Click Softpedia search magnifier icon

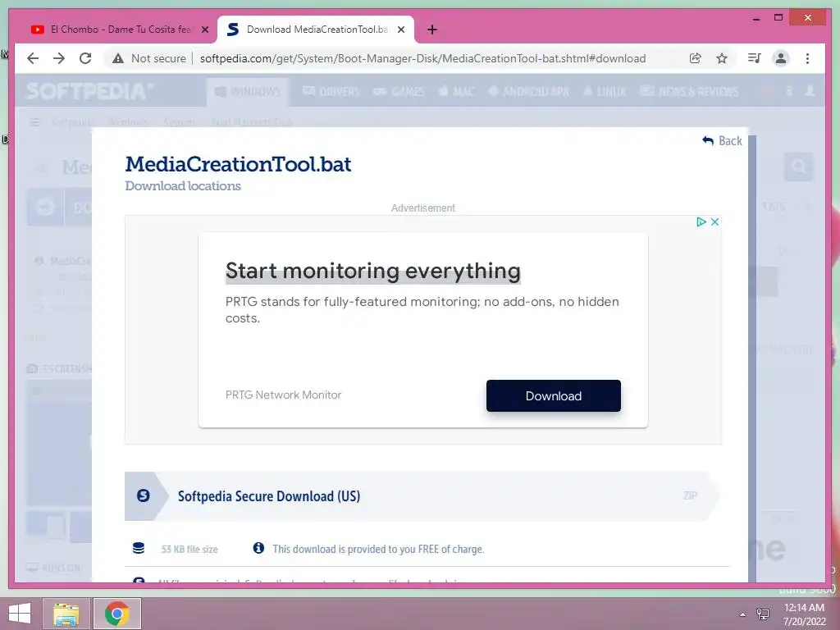[x=799, y=167]
